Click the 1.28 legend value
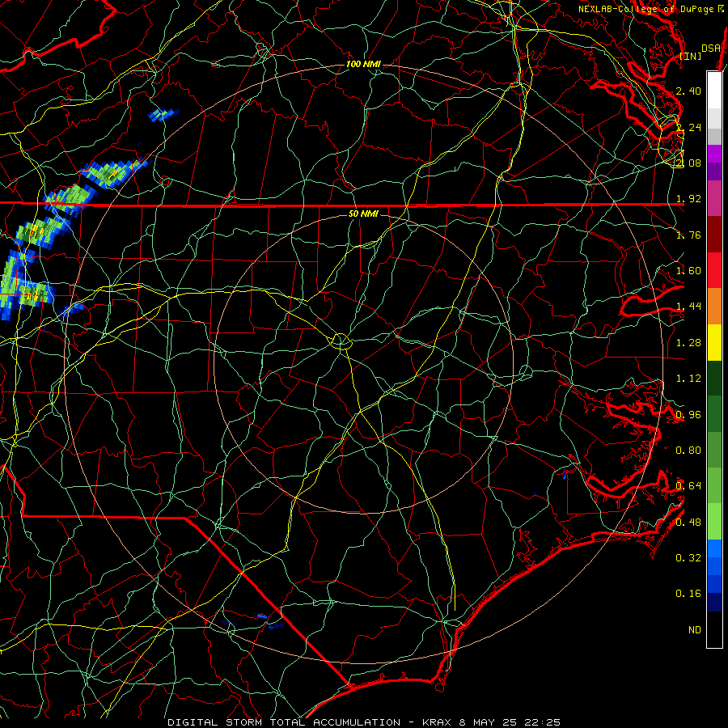The width and height of the screenshot is (728, 728). [688, 343]
